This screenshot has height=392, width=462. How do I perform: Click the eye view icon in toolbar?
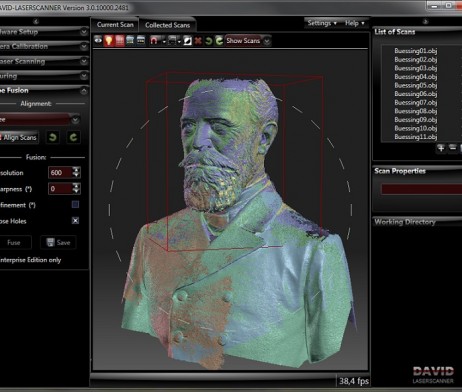point(98,40)
